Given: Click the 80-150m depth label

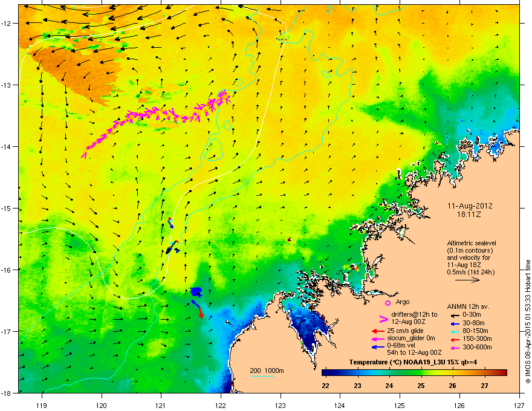Looking at the screenshot, I should click(x=475, y=331).
